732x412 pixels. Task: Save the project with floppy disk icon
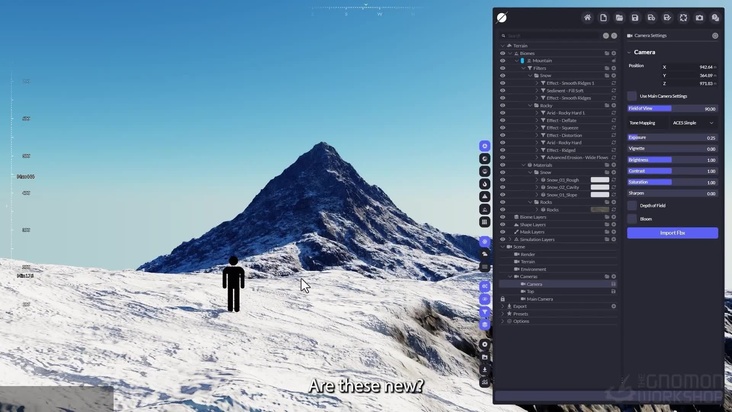pos(635,18)
